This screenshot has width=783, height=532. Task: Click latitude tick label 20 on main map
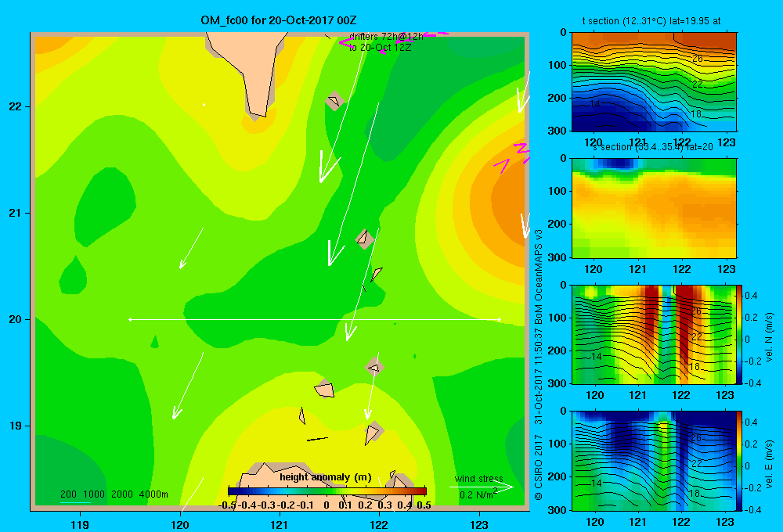click(x=16, y=319)
